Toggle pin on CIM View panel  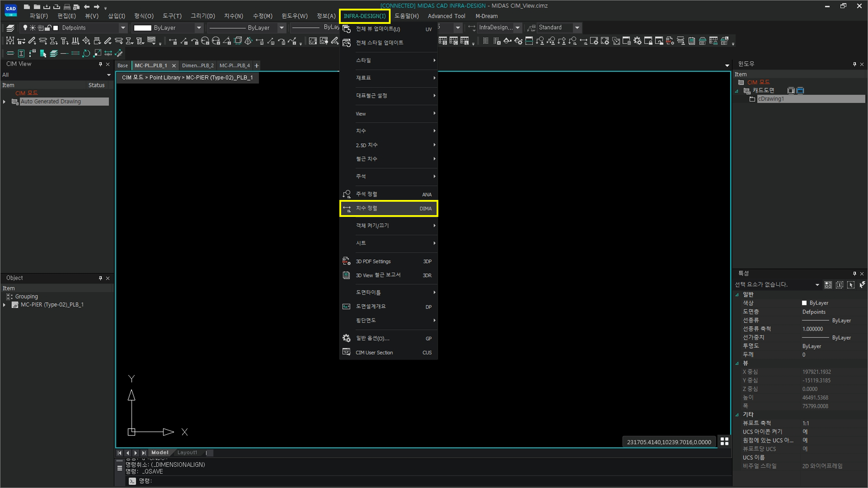pyautogui.click(x=100, y=64)
